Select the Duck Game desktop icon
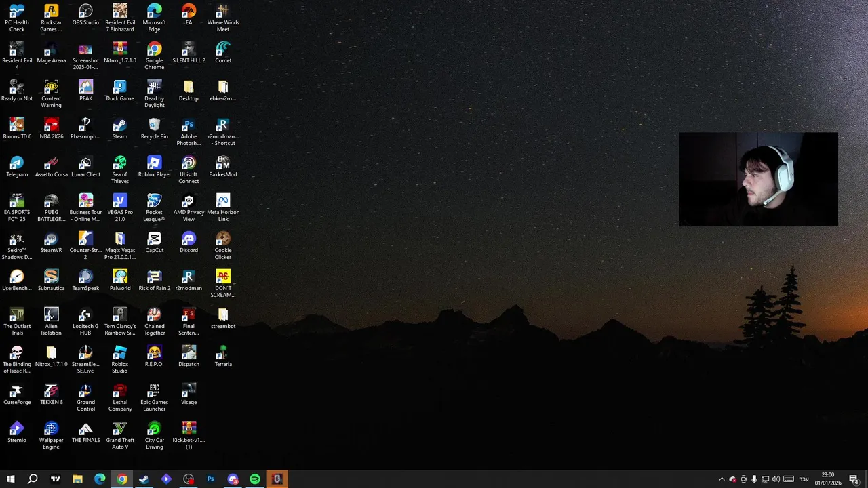The image size is (868, 488). pos(120,91)
